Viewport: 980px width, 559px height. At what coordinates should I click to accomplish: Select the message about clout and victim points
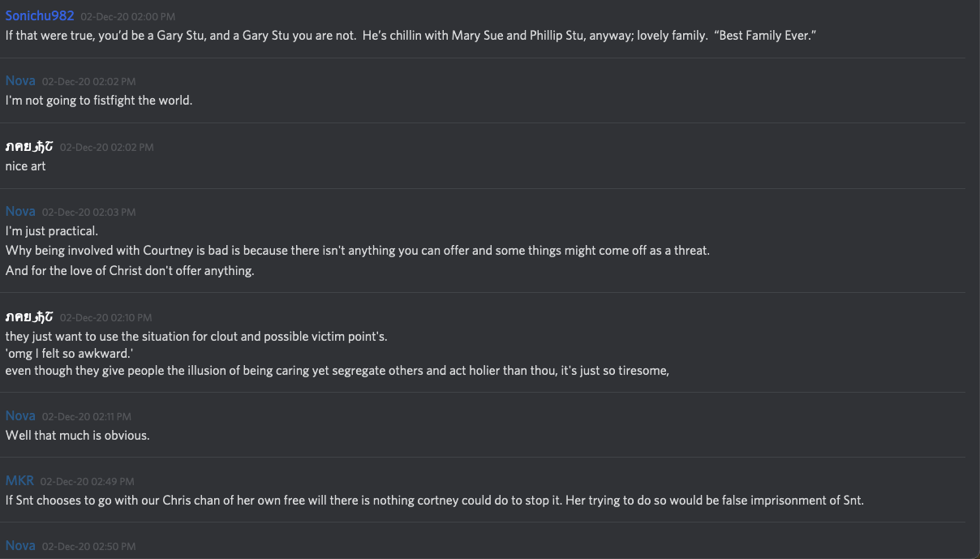tap(196, 337)
